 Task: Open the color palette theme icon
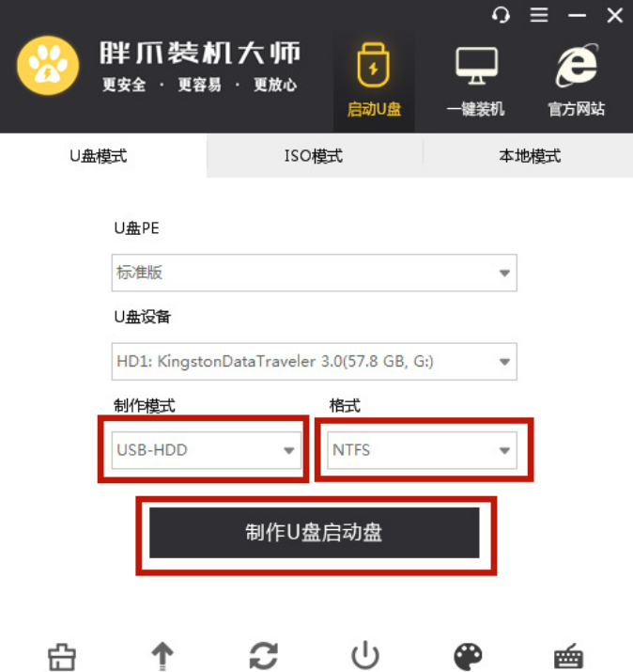[x=468, y=657]
